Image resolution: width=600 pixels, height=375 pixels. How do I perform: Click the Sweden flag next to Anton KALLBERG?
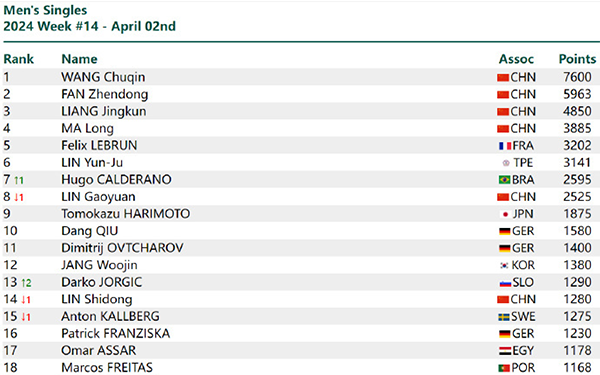[x=504, y=317]
